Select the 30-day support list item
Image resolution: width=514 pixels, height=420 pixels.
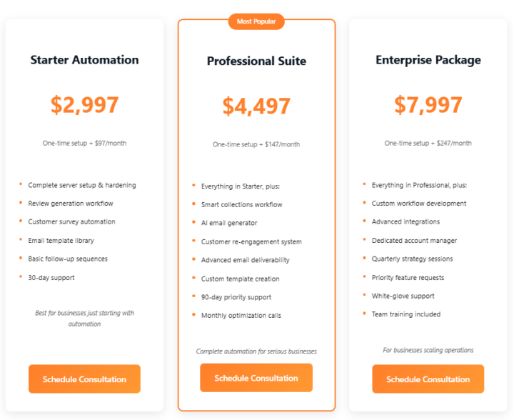click(x=51, y=277)
